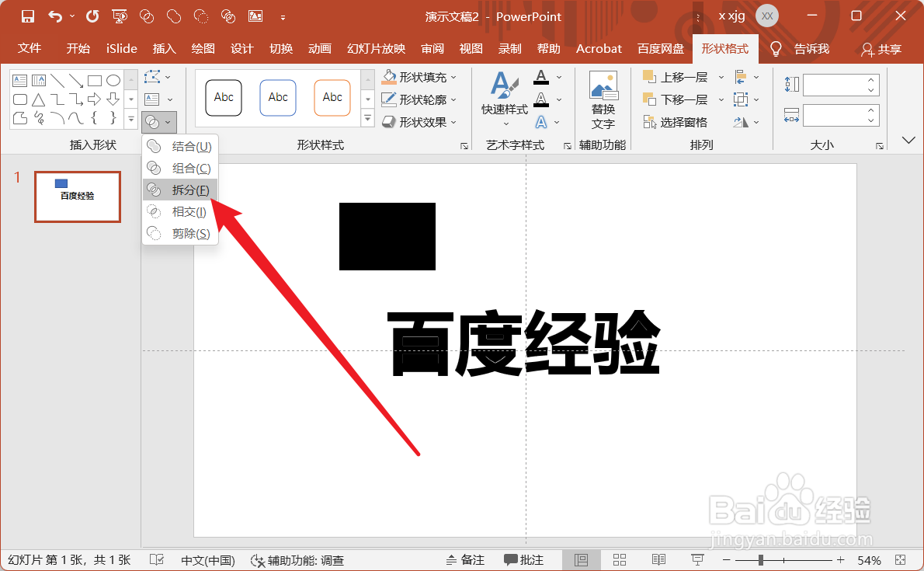Viewport: 924px width, 571px height.
Task: Redo the action with the repeat icon
Action: click(92, 16)
